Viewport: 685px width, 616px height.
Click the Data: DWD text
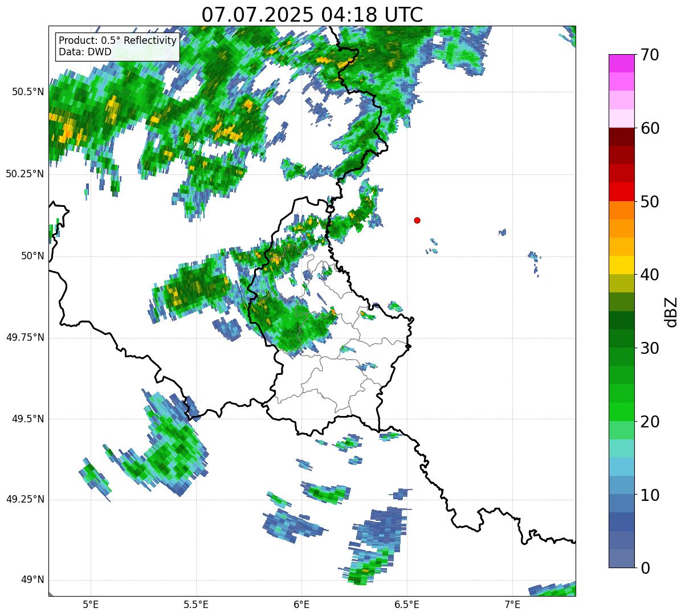pyautogui.click(x=85, y=52)
